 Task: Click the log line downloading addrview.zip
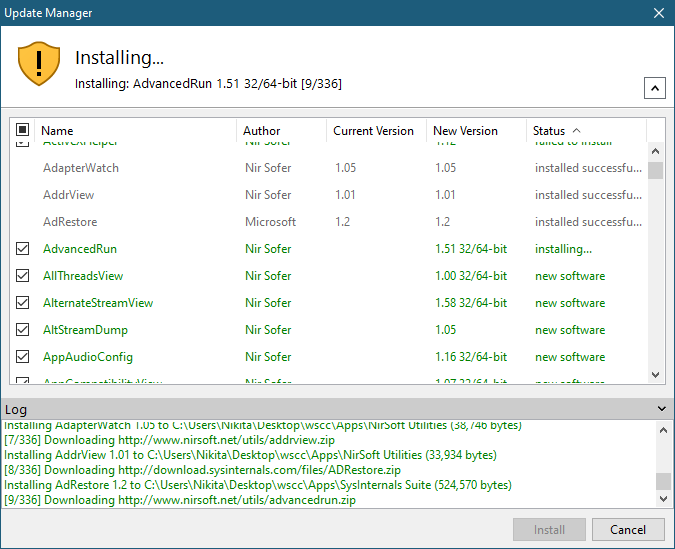(x=169, y=440)
